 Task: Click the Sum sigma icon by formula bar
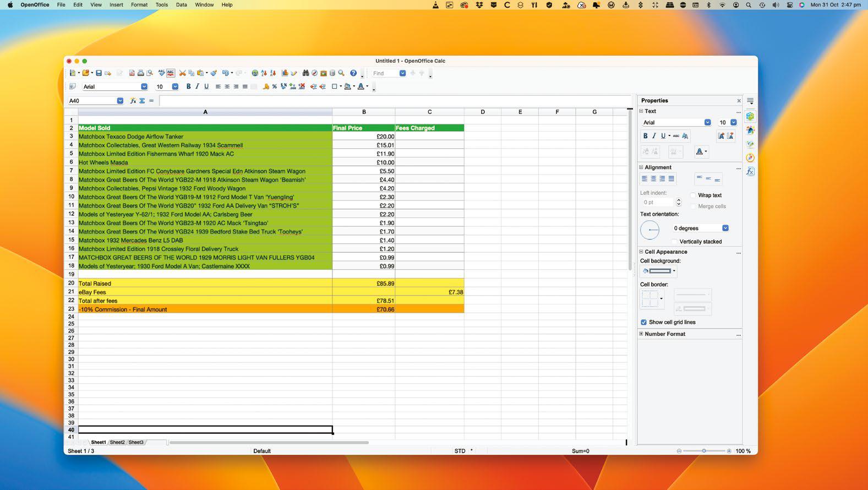[x=142, y=101]
